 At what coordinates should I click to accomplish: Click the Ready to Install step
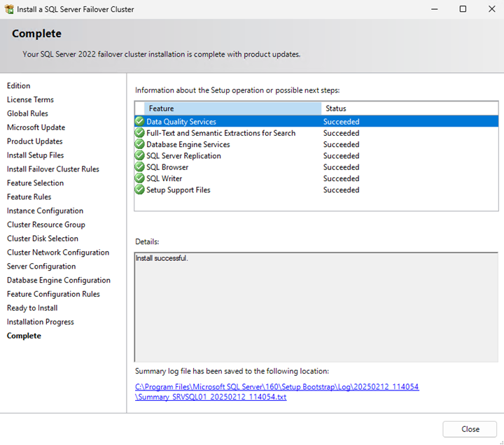(32, 308)
